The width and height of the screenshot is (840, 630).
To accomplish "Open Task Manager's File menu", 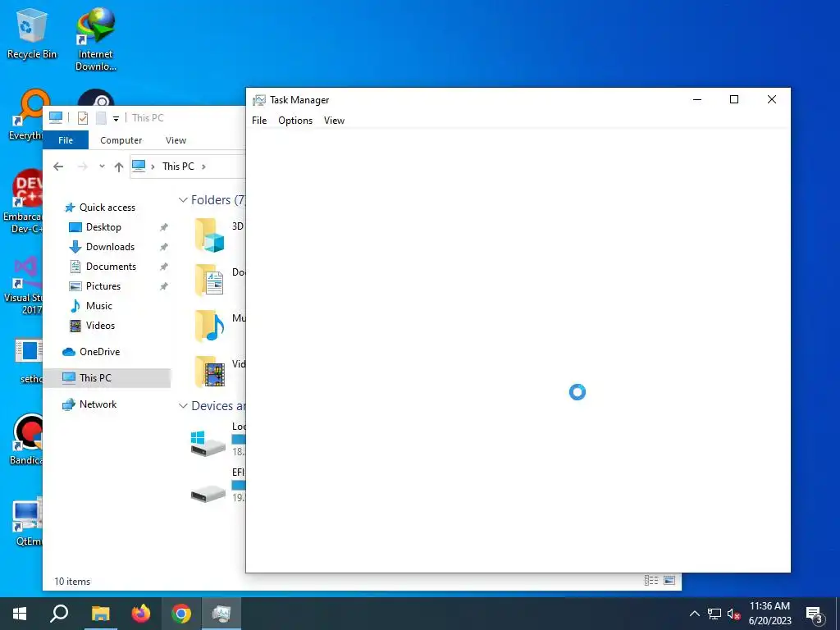I will coord(259,121).
